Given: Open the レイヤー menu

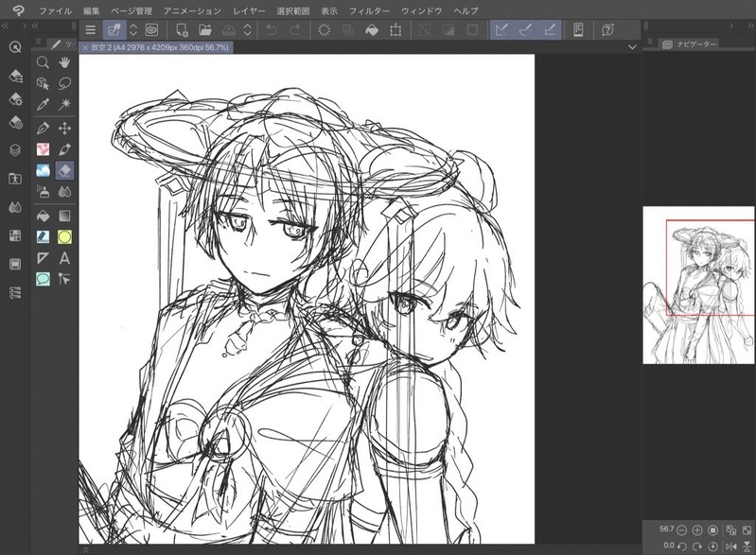Looking at the screenshot, I should (x=249, y=10).
